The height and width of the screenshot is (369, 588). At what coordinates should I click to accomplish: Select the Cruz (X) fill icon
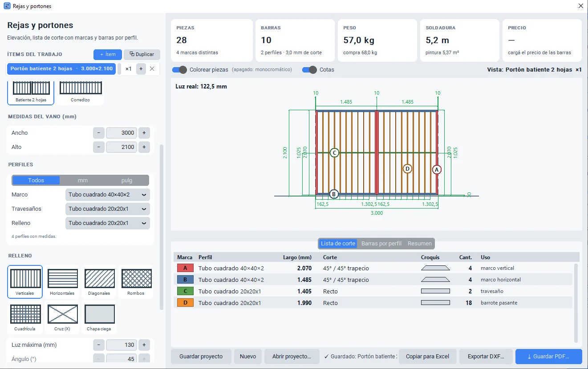(x=62, y=317)
